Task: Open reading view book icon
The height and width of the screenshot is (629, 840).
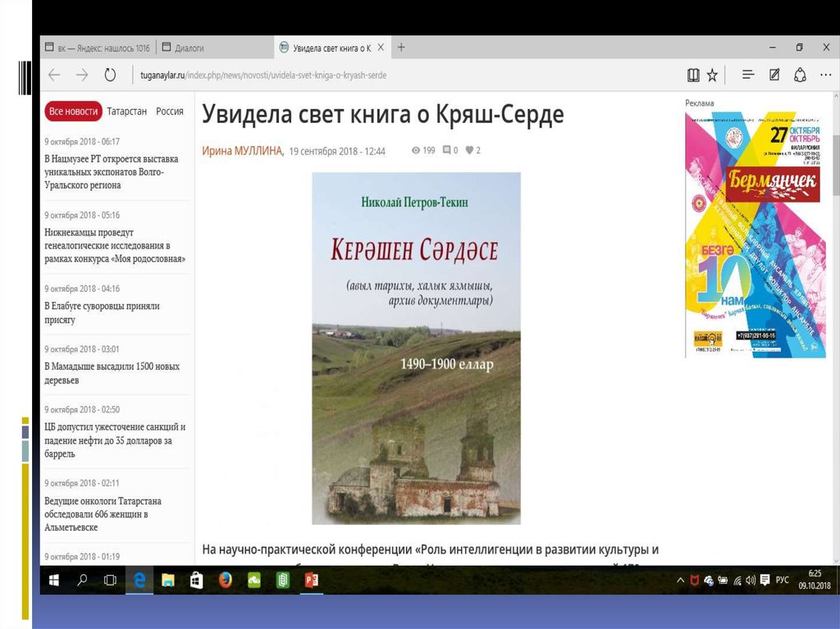Action: (x=693, y=75)
